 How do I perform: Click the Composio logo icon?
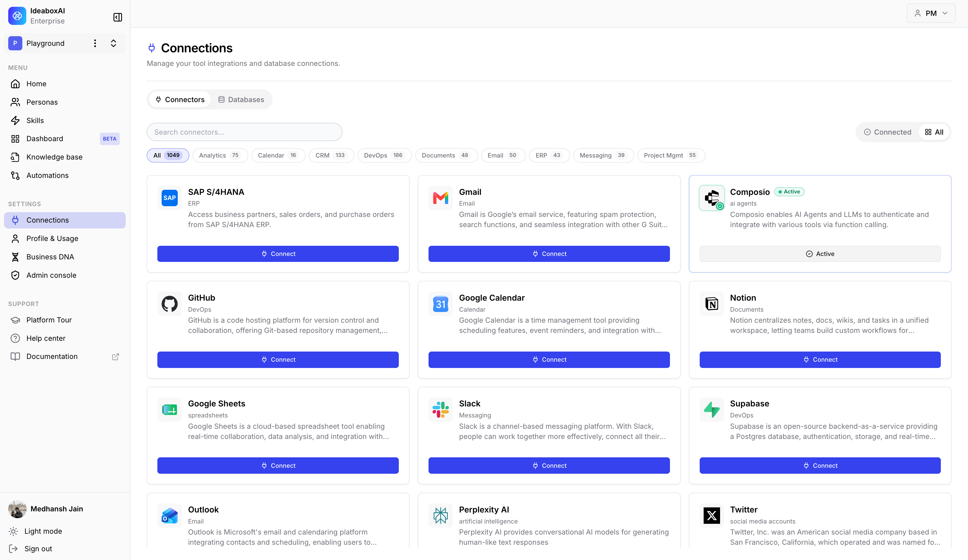[x=712, y=198]
